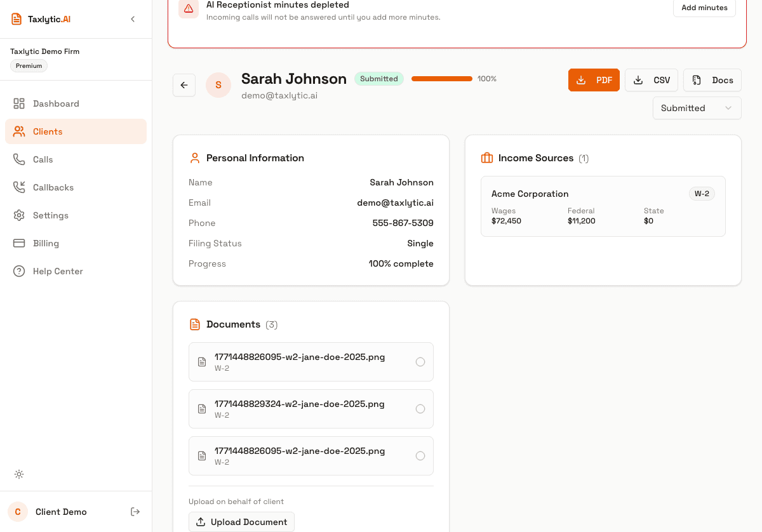This screenshot has width=762, height=532.
Task: Select the first W-2 document radio button
Action: [420, 362]
